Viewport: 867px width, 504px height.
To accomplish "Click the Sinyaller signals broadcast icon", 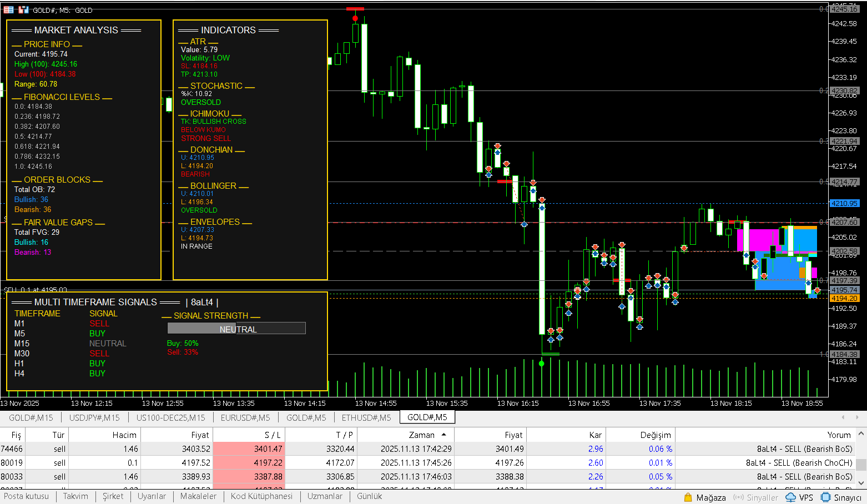I will click(738, 497).
